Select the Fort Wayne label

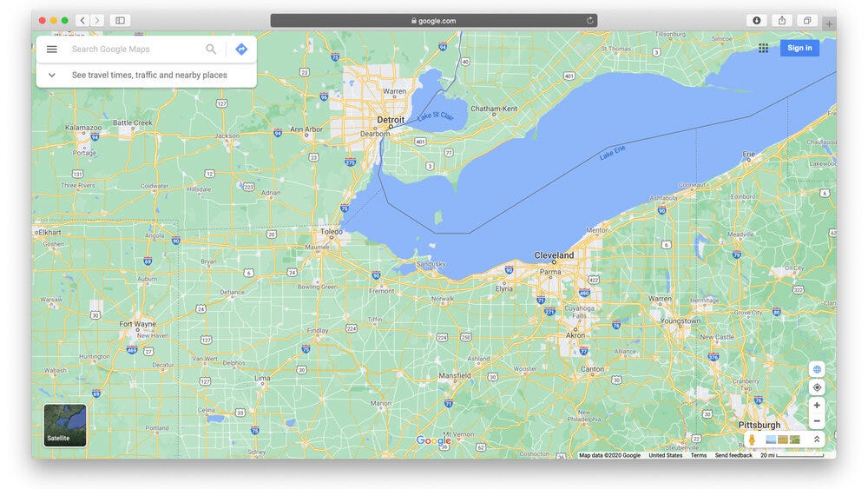click(x=137, y=324)
